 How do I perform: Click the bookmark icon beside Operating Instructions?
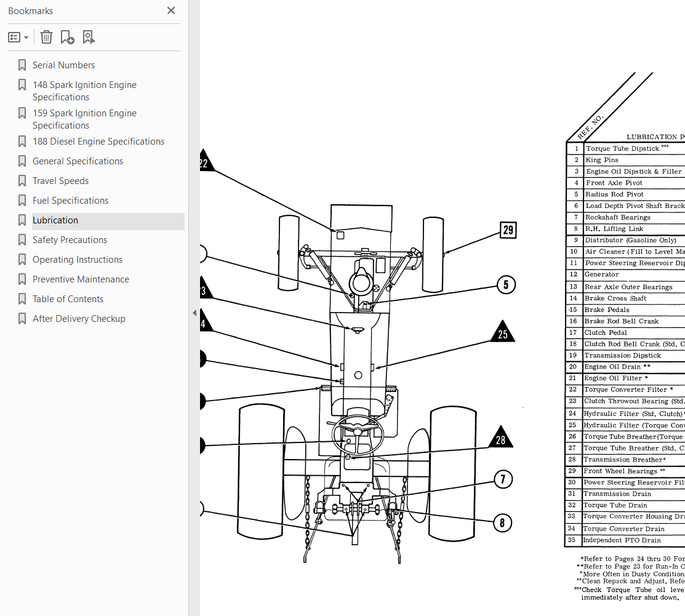tap(22, 260)
